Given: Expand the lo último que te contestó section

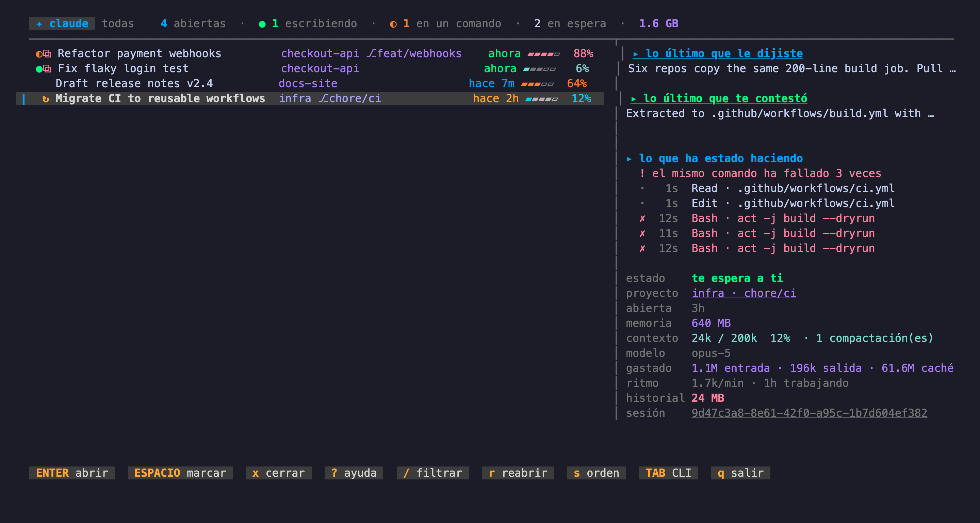Looking at the screenshot, I should 719,99.
